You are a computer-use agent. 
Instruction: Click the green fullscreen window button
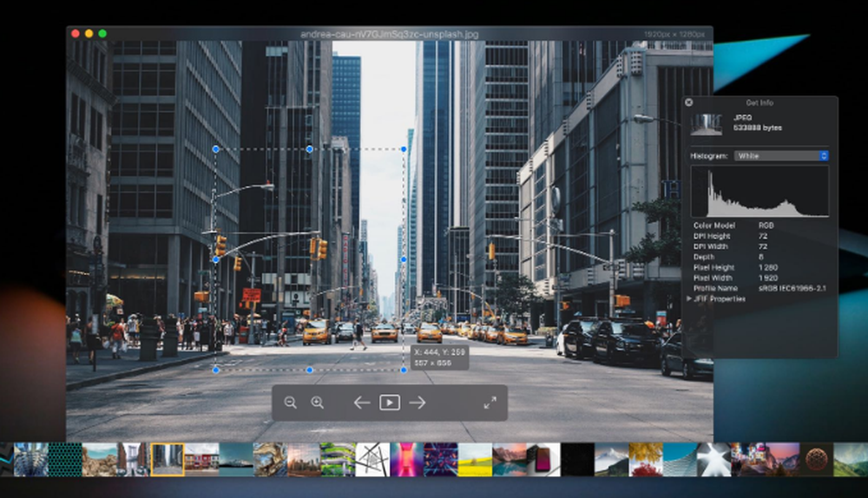[x=102, y=34]
